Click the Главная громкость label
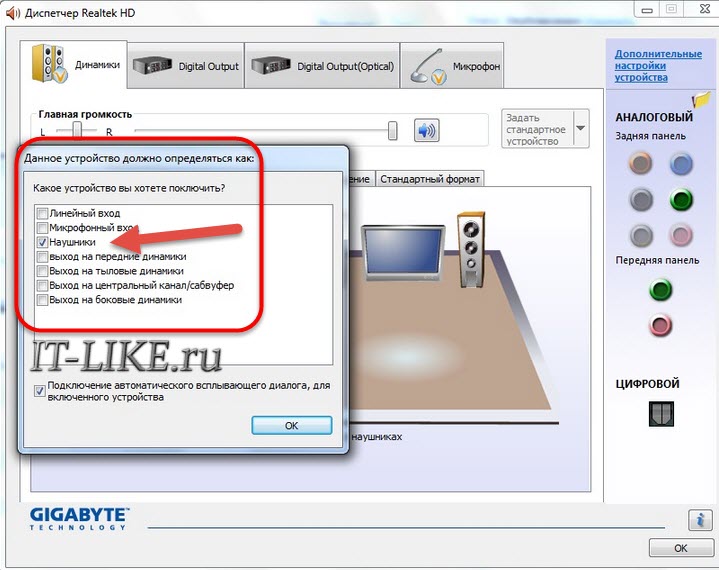The width and height of the screenshot is (719, 570). point(85,114)
